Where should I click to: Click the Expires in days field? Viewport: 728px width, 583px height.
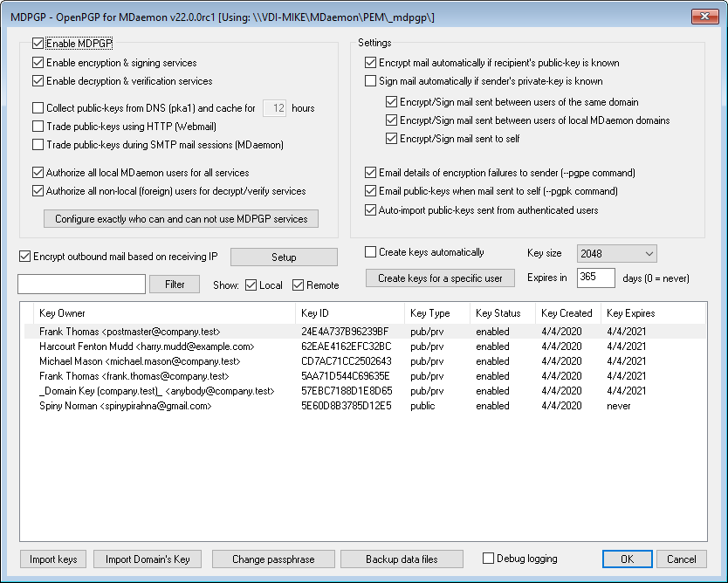(x=596, y=278)
